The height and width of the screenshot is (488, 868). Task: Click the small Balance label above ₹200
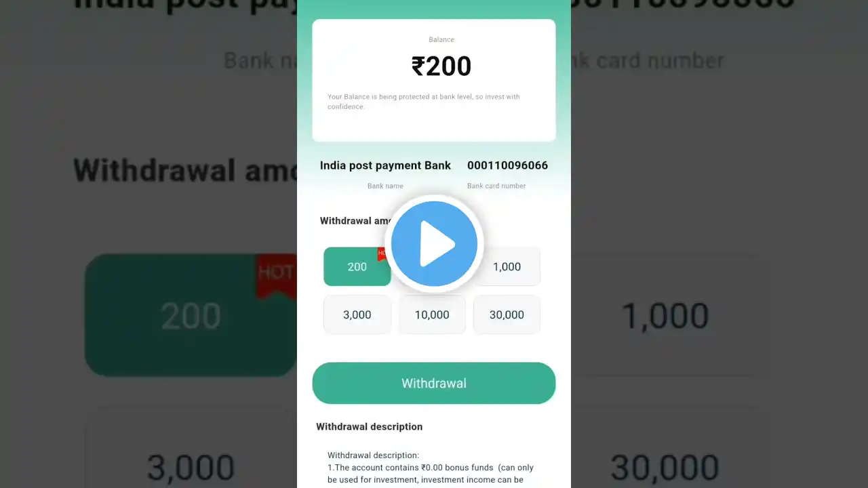[x=441, y=40]
